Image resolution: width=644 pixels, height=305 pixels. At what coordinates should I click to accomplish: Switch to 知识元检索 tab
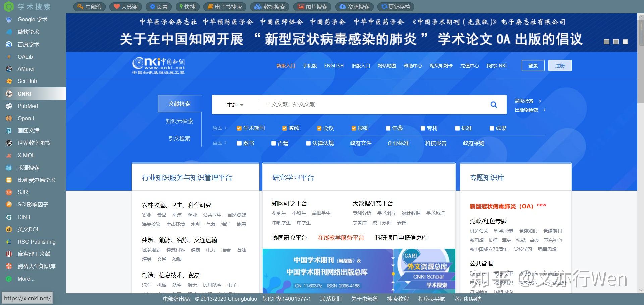[179, 121]
